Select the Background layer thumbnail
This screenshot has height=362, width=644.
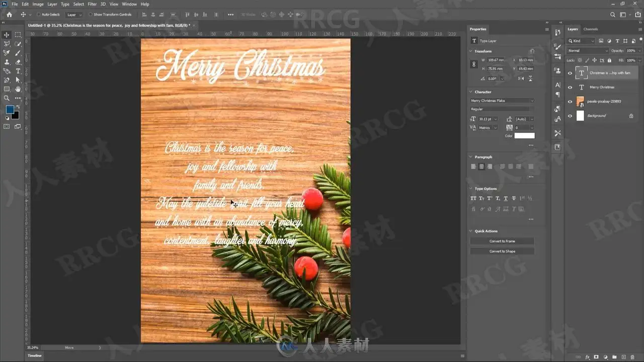(580, 116)
